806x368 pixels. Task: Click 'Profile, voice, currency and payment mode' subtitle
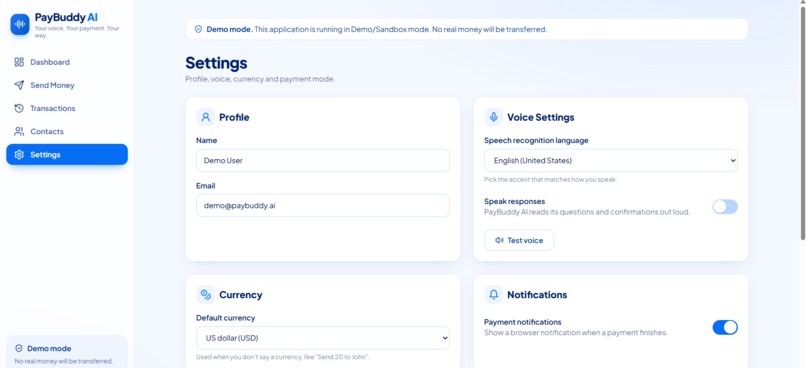tap(260, 80)
